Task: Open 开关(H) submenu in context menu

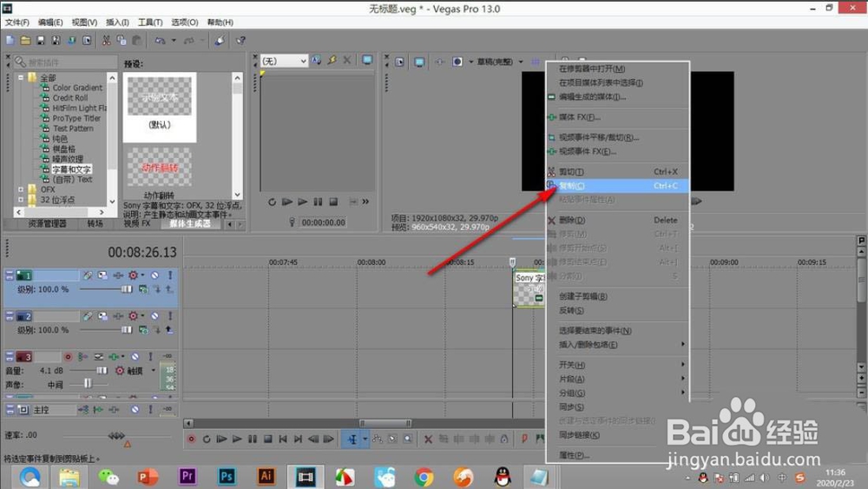Action: [618, 365]
